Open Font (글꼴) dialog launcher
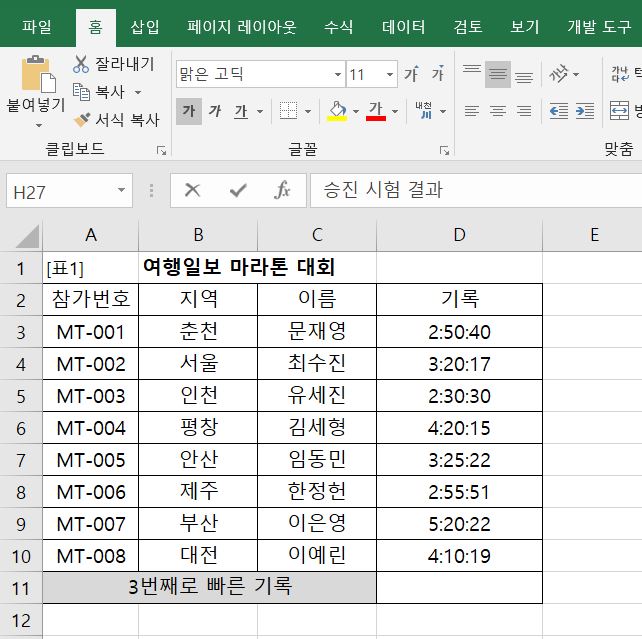The width and height of the screenshot is (642, 639). pyautogui.click(x=444, y=151)
